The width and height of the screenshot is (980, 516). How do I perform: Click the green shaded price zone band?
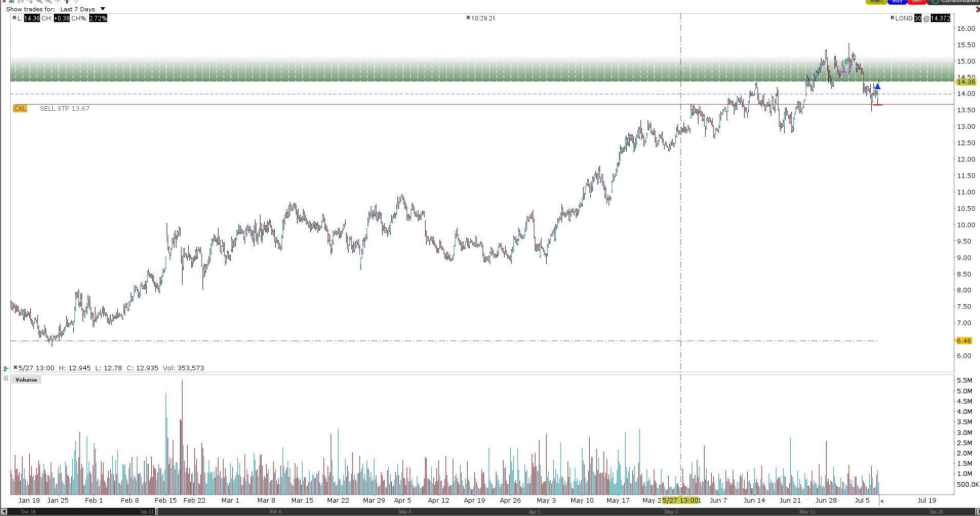tap(482, 69)
